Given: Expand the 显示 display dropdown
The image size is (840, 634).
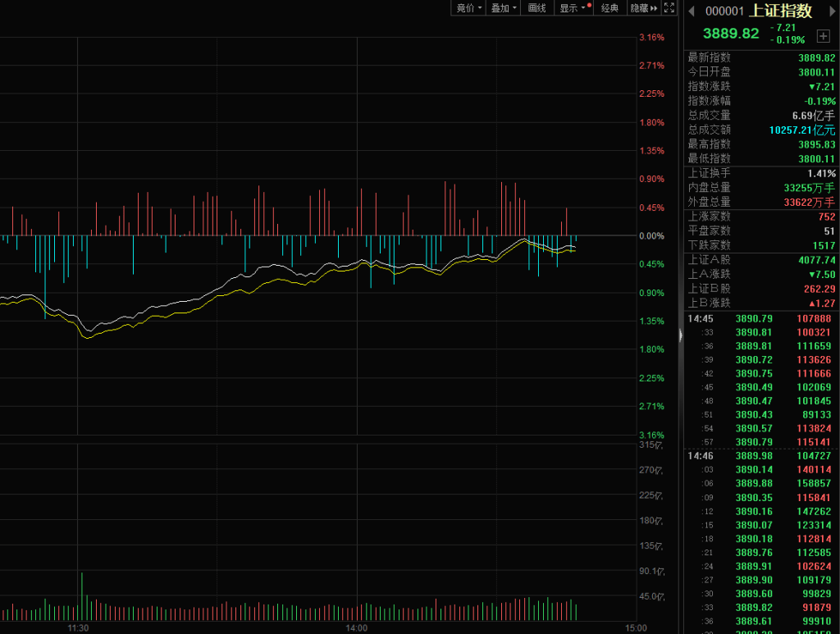Looking at the screenshot, I should [x=573, y=8].
